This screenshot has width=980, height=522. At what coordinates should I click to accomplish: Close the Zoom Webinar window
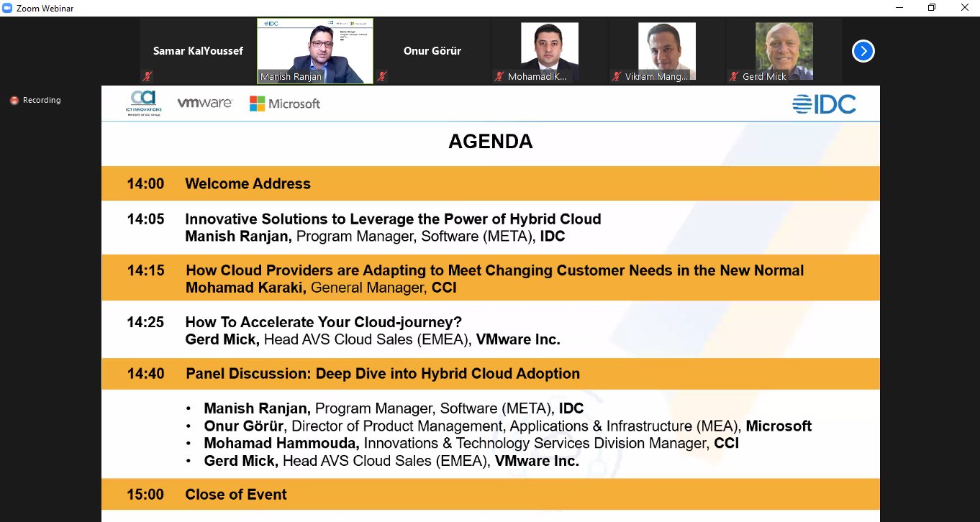point(964,8)
